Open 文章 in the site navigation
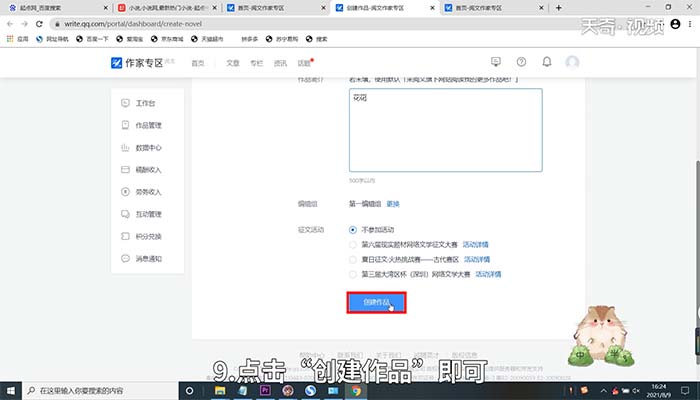700x400 pixels. [x=233, y=63]
